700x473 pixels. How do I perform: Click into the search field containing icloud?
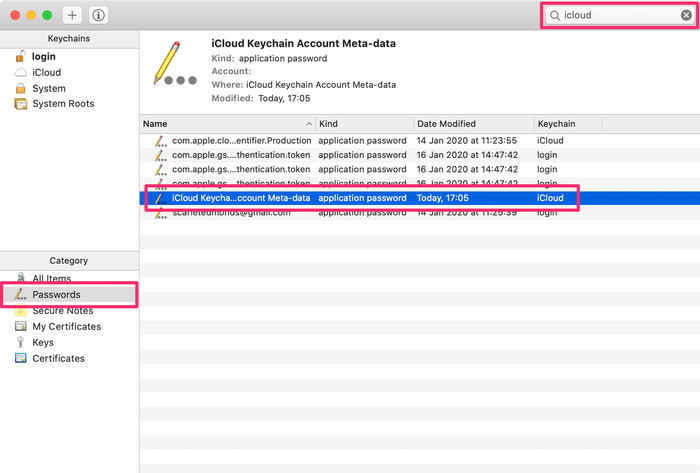click(619, 15)
